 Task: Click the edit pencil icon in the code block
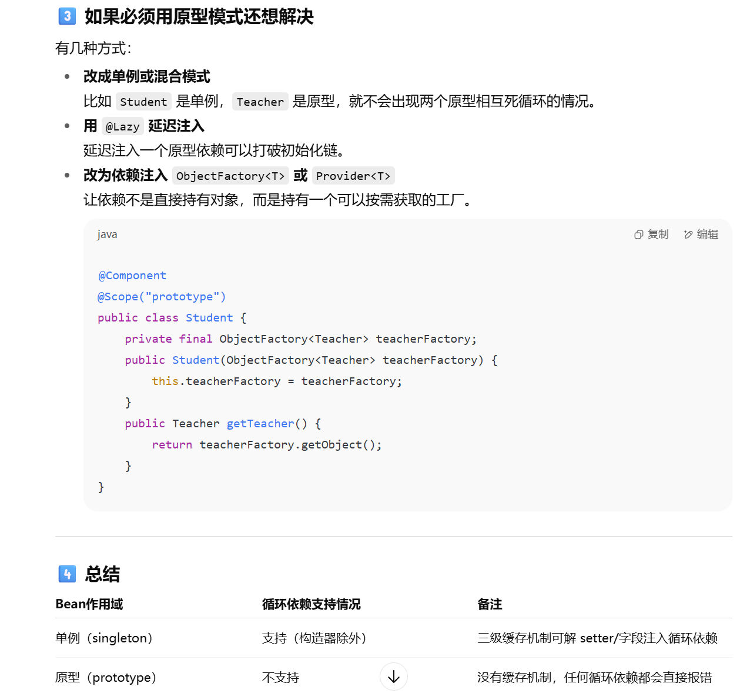(x=688, y=235)
